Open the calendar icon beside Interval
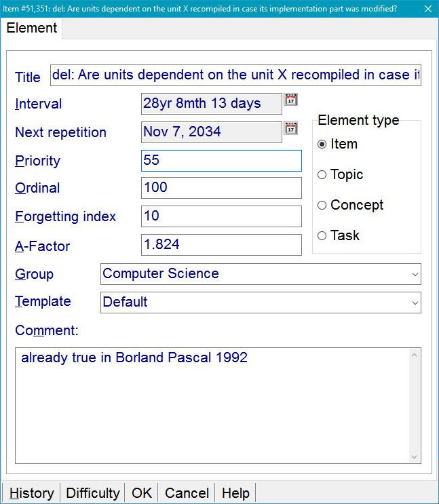This screenshot has width=439, height=504. (x=290, y=100)
